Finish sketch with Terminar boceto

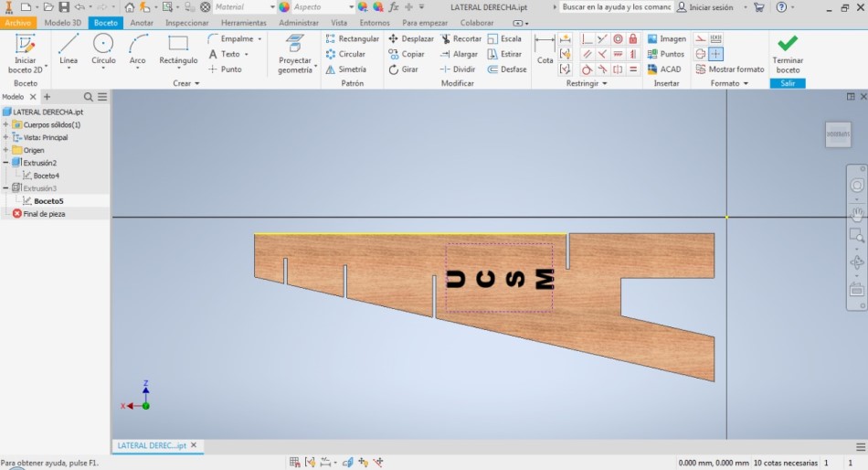(x=788, y=54)
